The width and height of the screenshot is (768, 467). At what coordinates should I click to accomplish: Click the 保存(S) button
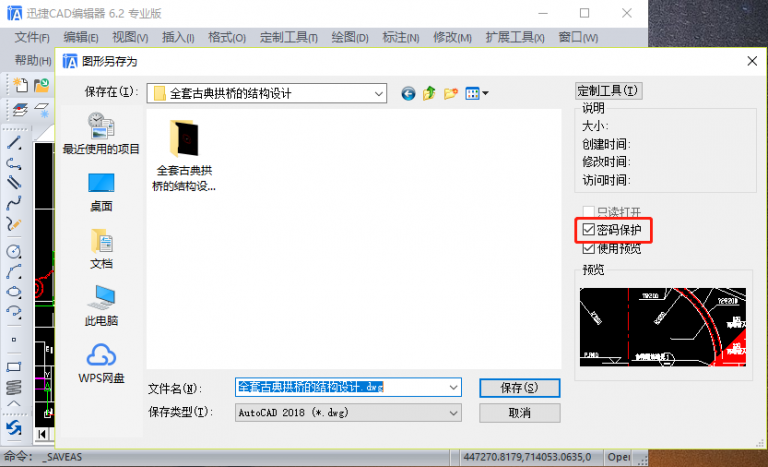pos(520,388)
